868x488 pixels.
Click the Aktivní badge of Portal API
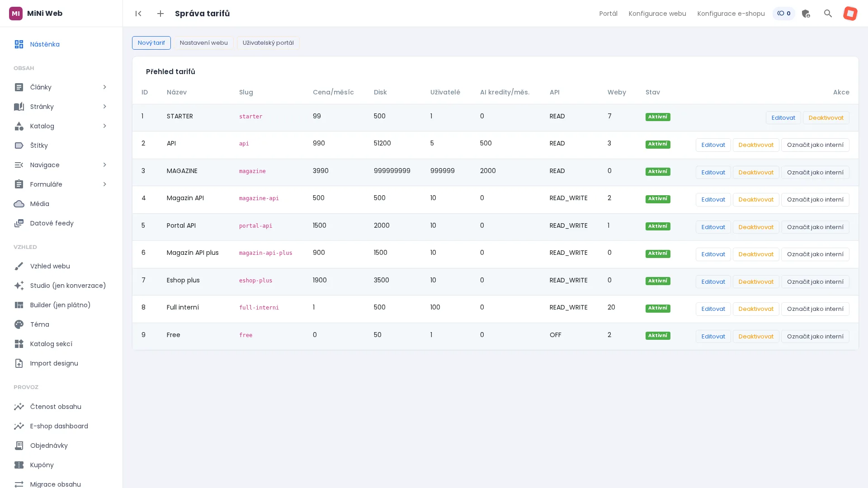point(658,226)
